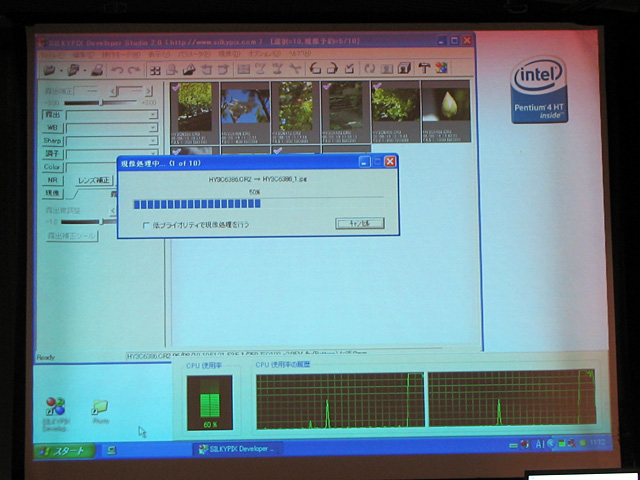Click the redo arrow toolbar icon
This screenshot has height=480, width=640.
134,70
